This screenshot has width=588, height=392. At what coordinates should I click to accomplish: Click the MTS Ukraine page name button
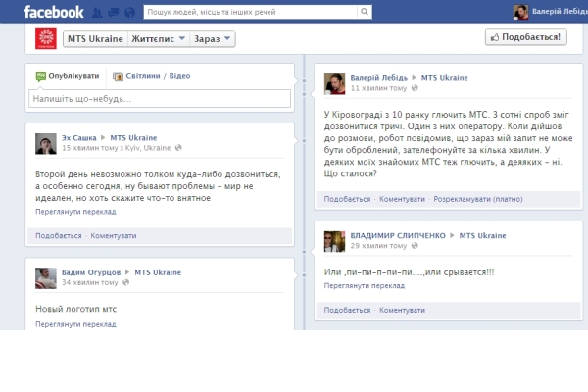(95, 39)
